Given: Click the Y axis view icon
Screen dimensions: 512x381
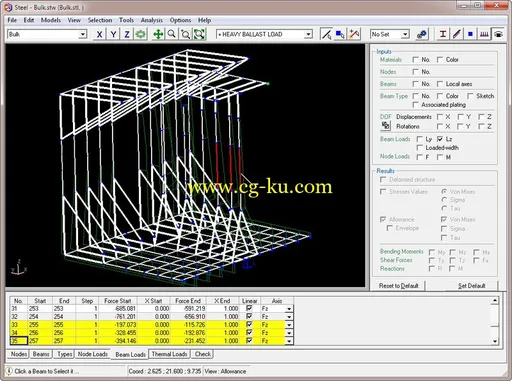Looking at the screenshot, I should coord(113,34).
